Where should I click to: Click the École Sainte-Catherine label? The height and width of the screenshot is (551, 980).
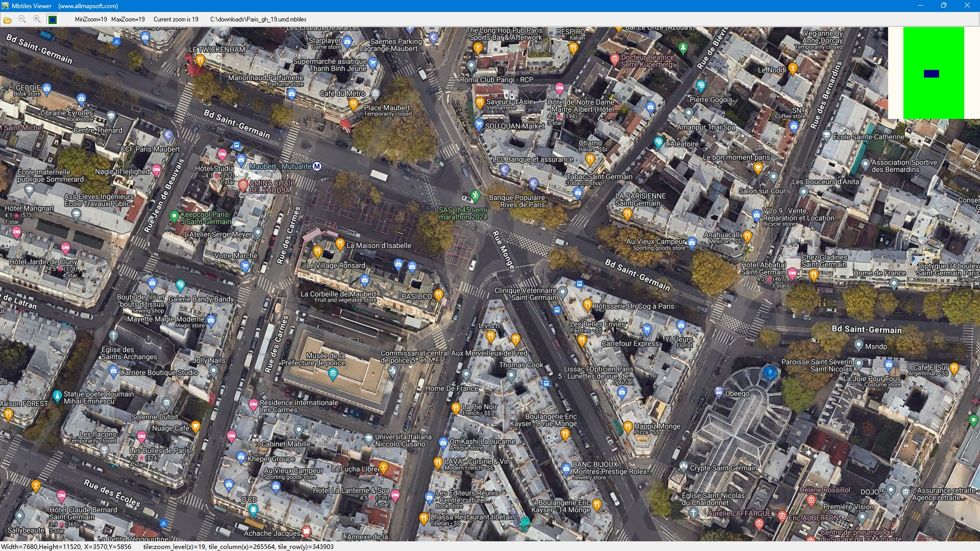click(x=869, y=137)
